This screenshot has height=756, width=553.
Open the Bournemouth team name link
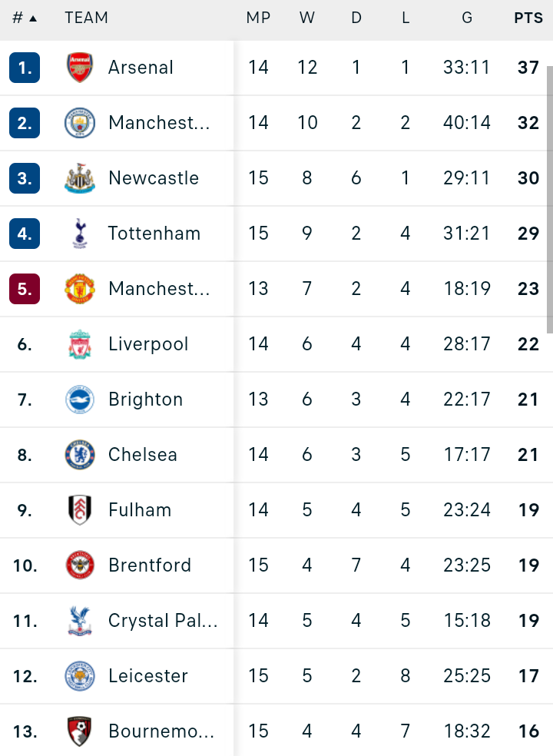161,731
